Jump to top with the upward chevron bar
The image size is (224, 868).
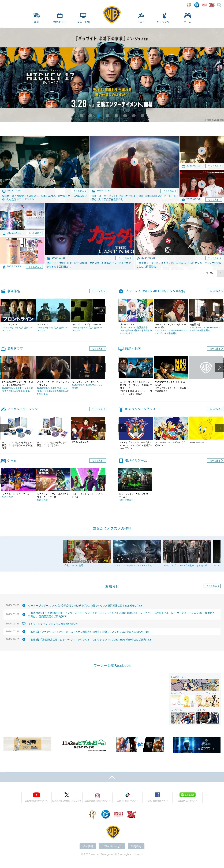112,777
